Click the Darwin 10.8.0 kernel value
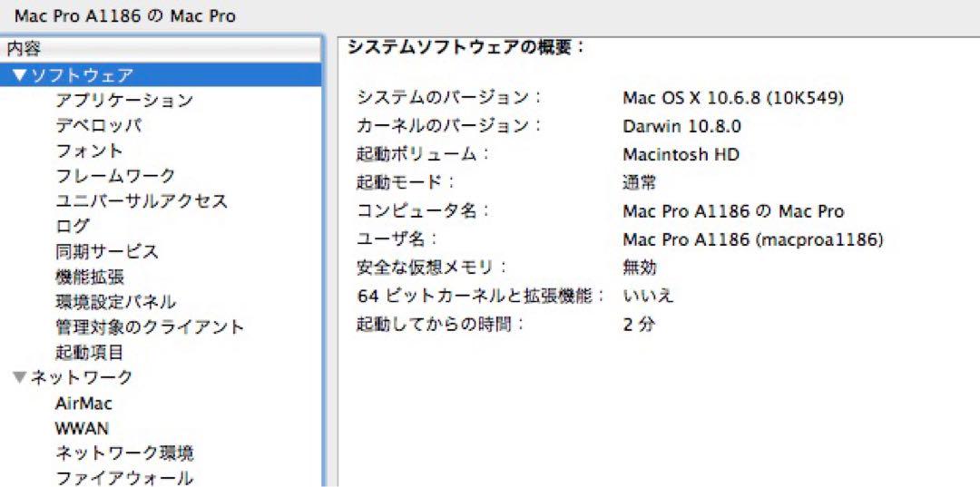The width and height of the screenshot is (980, 487). tap(681, 126)
